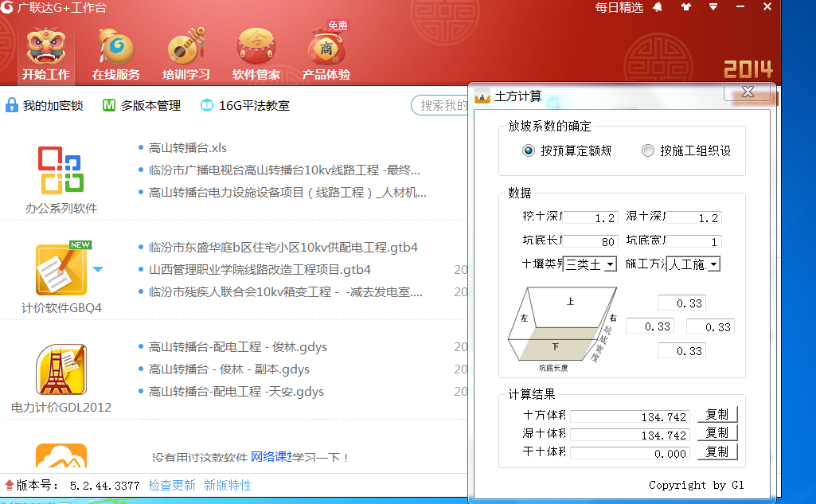Launch 计价软件GBQ4 icon
The image size is (816, 504).
pos(61,268)
